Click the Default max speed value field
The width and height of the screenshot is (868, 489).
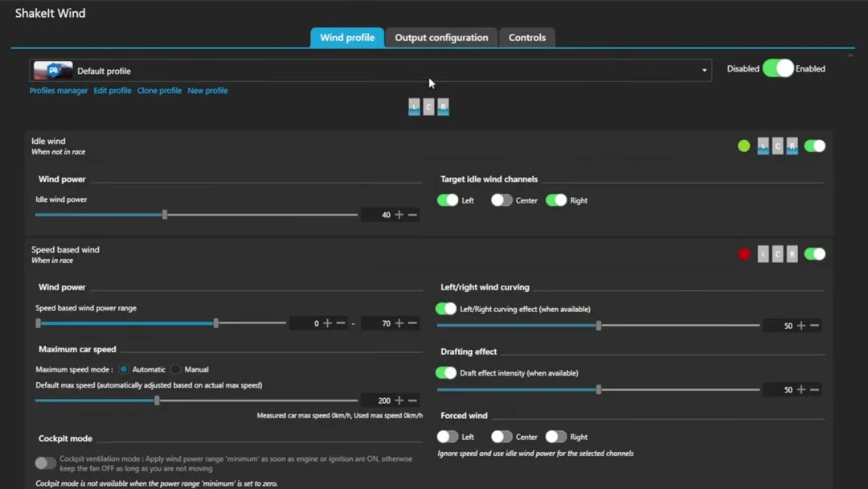[377, 400]
